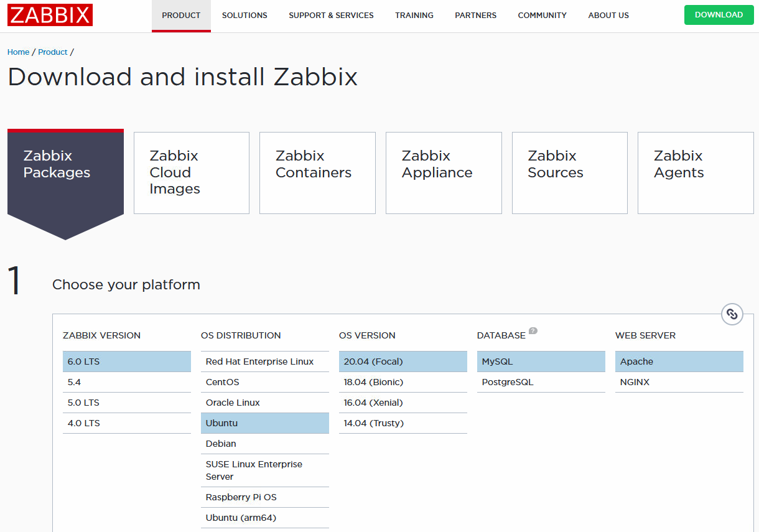Screen dimensions: 759x532
Task: Open the SOLUTIONS menu
Action: pos(244,16)
